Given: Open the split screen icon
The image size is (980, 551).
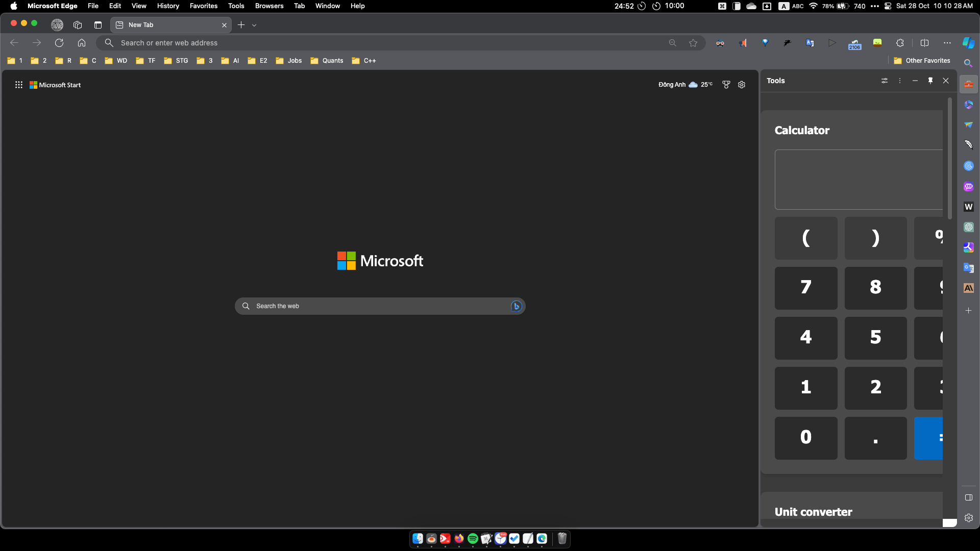Looking at the screenshot, I should (924, 43).
